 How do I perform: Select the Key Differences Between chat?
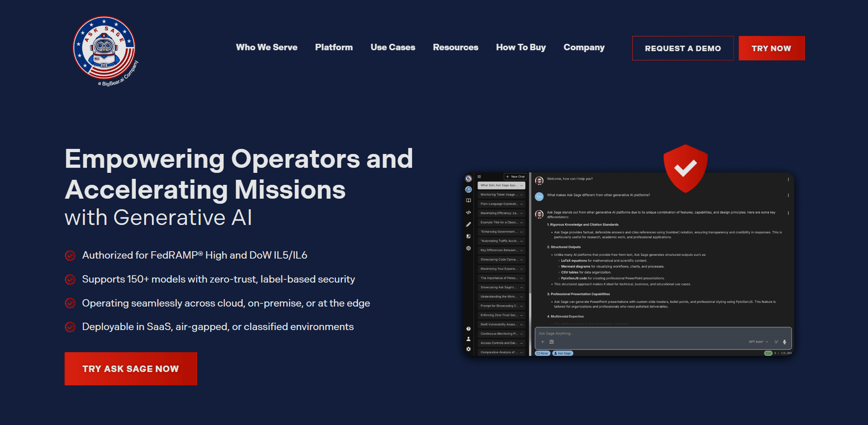click(501, 250)
